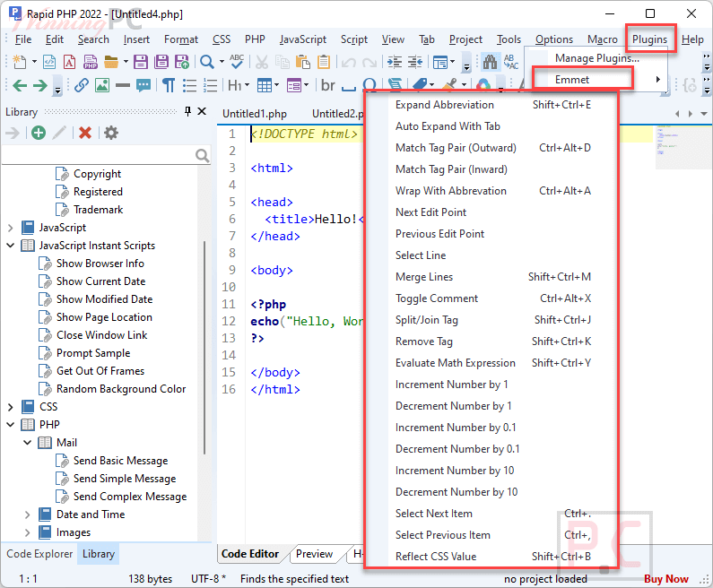This screenshot has height=588, width=713.
Task: Navigate back with the green left arrow
Action: pyautogui.click(x=20, y=85)
